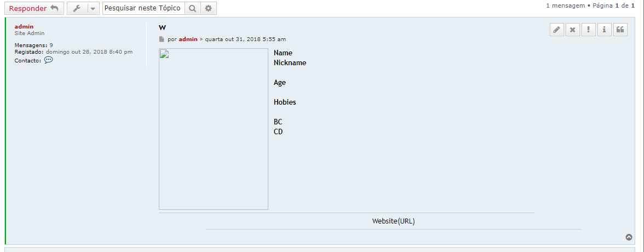This screenshot has height=252, width=644.
Task: Click the admin author link in post byline
Action: click(188, 39)
